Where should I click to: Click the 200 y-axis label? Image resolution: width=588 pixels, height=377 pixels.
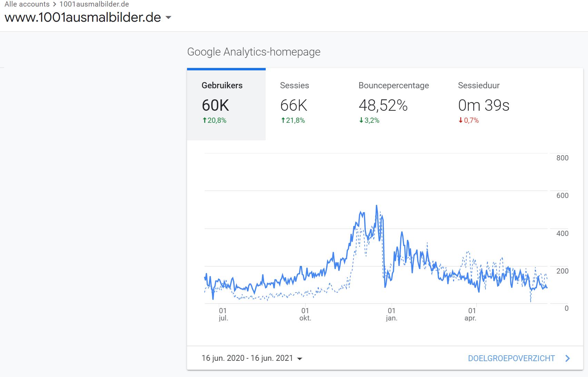pos(562,271)
